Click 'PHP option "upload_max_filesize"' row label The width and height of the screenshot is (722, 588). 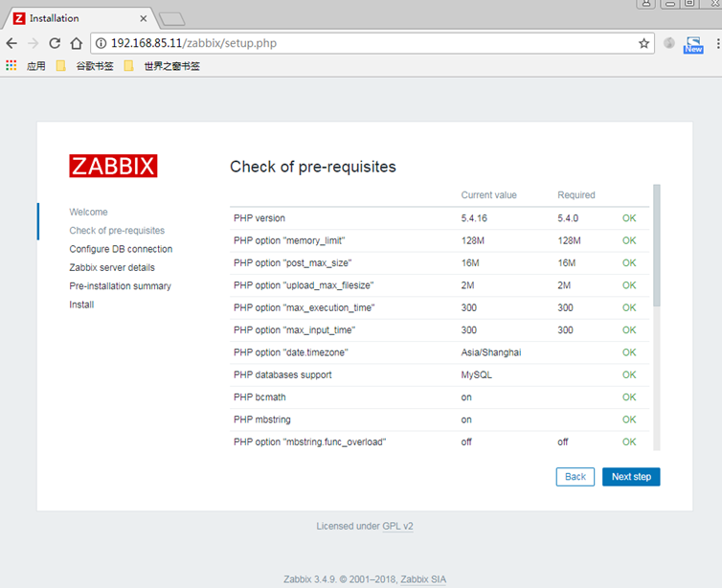pos(304,285)
